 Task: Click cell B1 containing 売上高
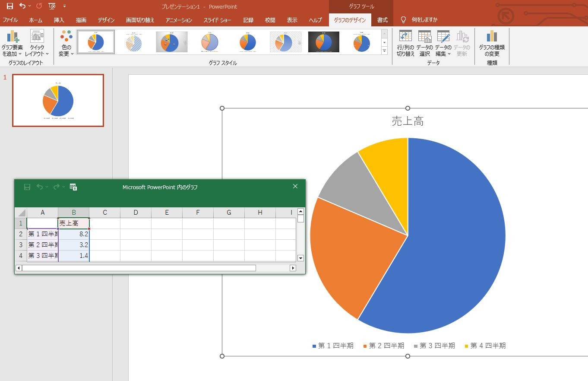[x=74, y=223]
